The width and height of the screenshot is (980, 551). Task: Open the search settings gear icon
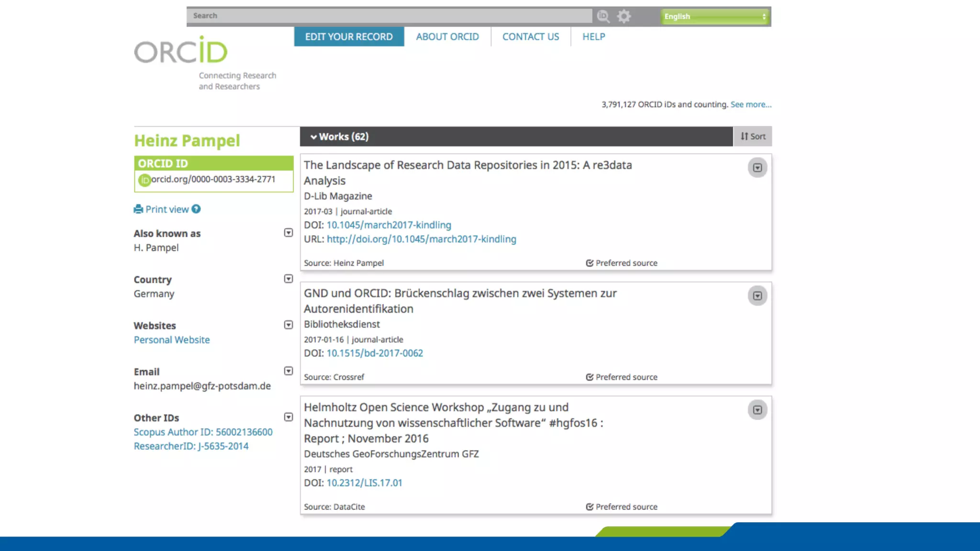pos(624,16)
